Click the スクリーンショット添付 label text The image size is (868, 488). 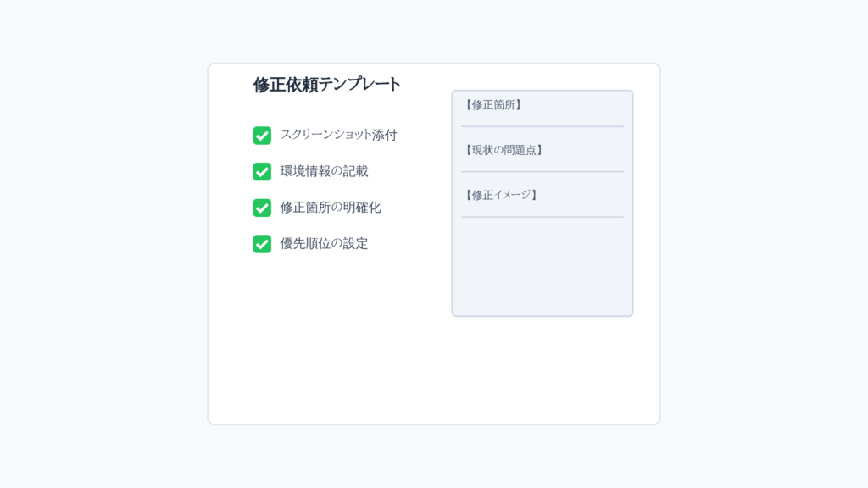coord(338,135)
